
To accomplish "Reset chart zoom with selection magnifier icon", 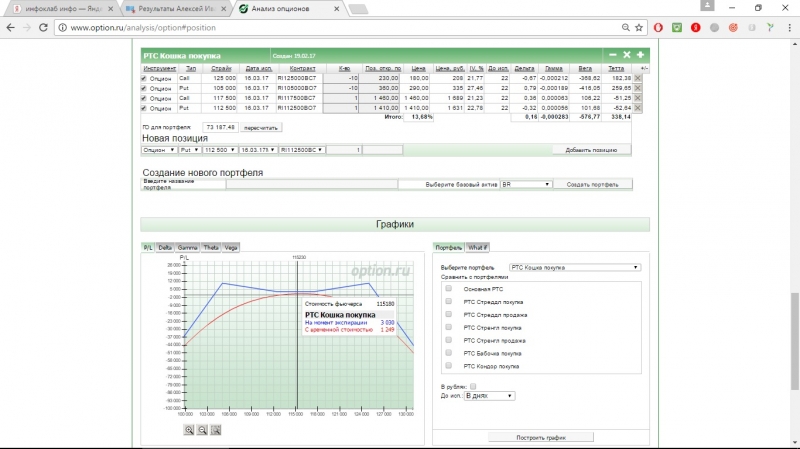I will click(x=216, y=430).
